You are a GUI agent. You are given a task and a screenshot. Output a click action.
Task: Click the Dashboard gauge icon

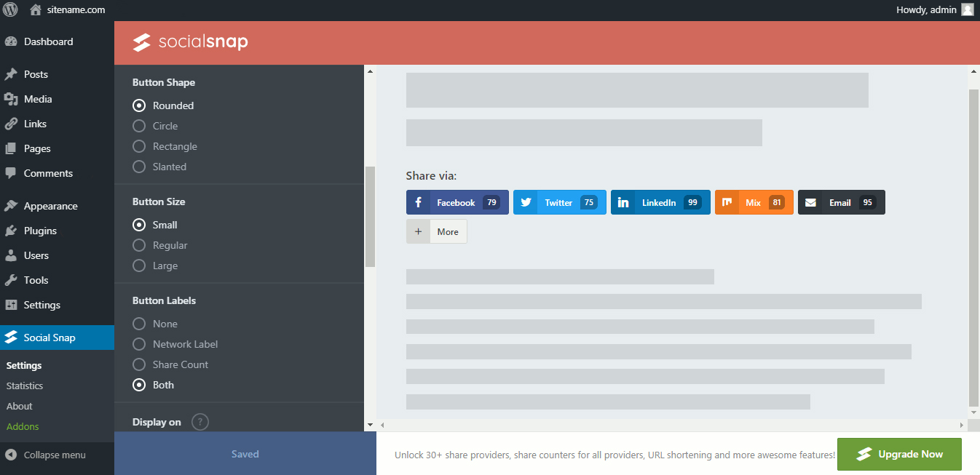[11, 41]
